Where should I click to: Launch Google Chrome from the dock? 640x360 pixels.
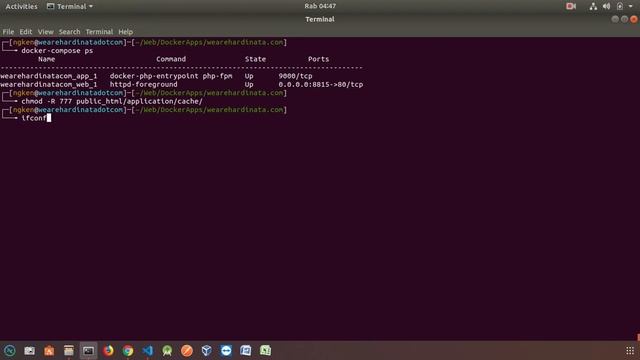pyautogui.click(x=128, y=351)
